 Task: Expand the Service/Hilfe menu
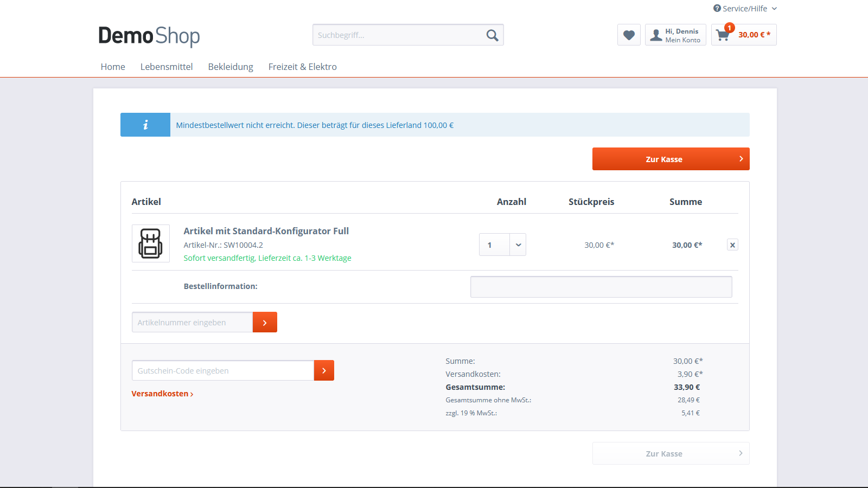click(x=745, y=8)
